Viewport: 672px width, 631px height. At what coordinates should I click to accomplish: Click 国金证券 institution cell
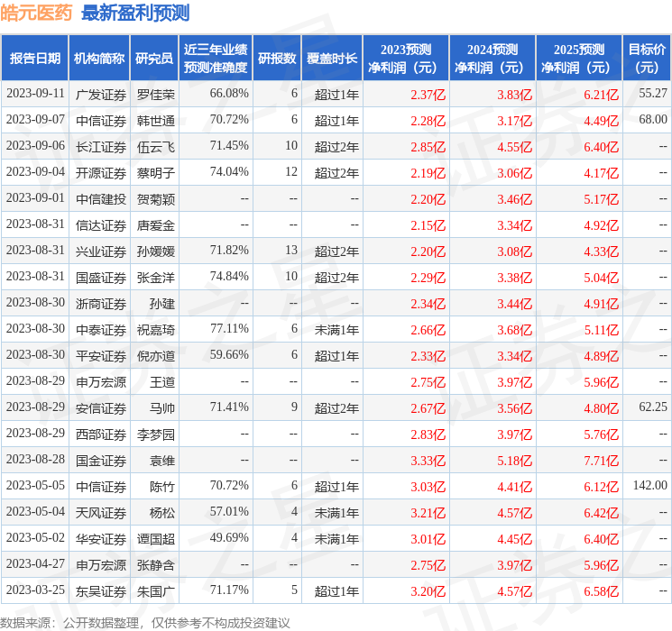tap(101, 461)
